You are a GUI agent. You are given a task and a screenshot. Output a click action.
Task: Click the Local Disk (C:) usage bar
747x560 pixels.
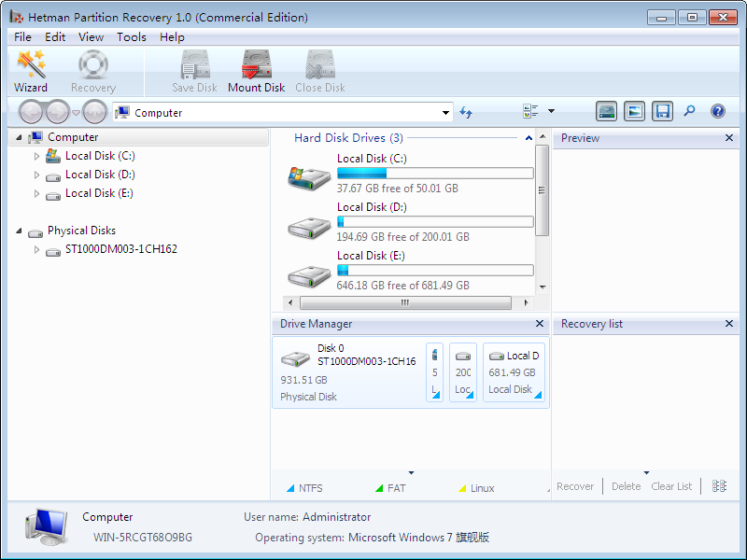point(435,173)
